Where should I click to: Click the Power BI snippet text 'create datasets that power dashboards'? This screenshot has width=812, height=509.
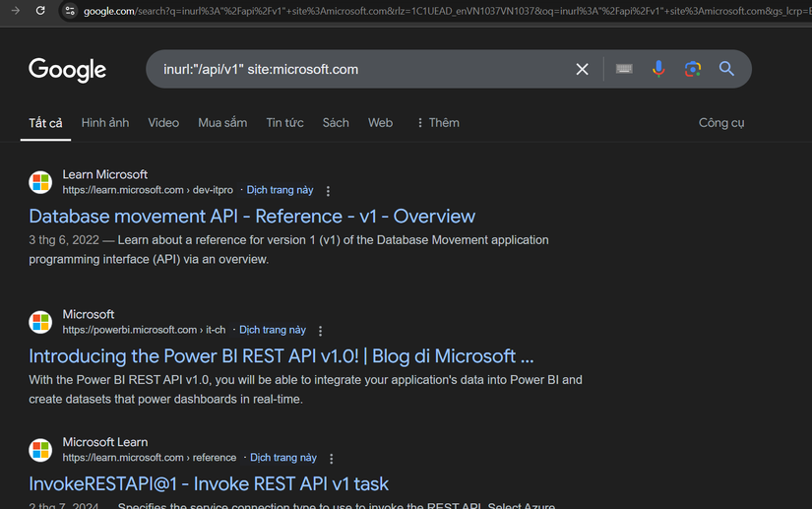coord(133,400)
